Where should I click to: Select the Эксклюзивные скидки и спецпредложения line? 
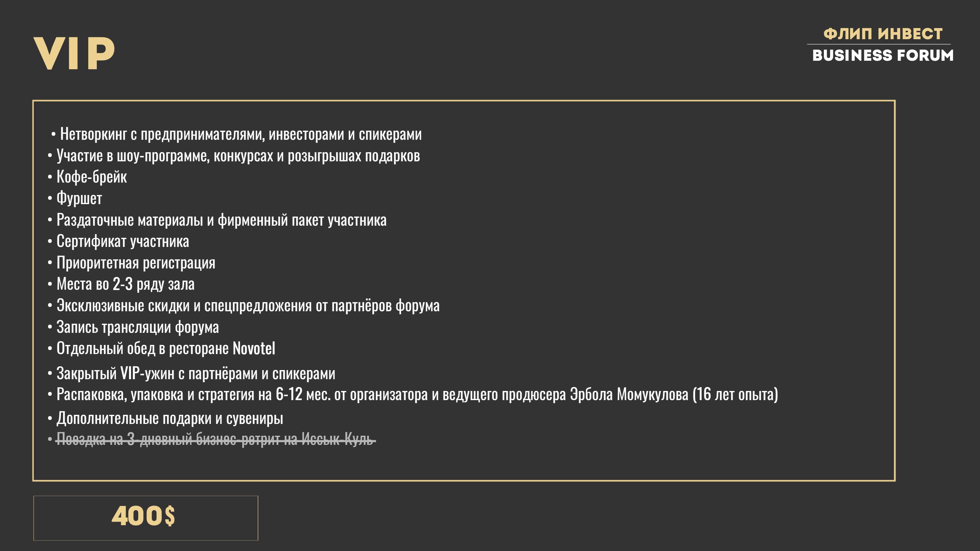(x=248, y=306)
